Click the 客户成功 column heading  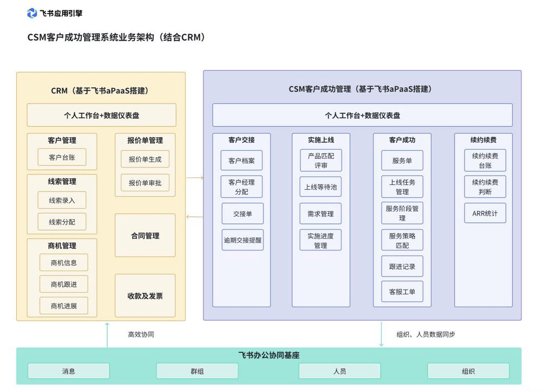(402, 140)
